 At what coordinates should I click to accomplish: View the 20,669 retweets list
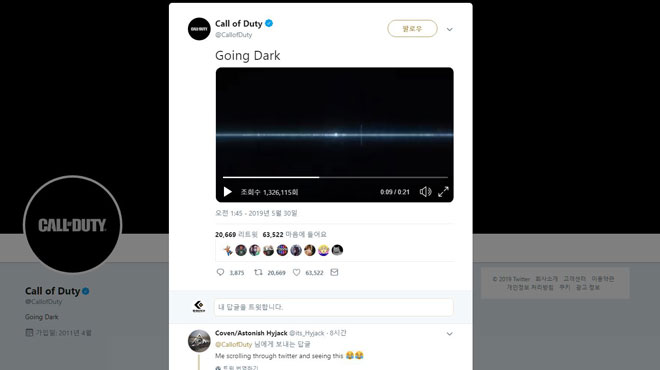point(236,234)
